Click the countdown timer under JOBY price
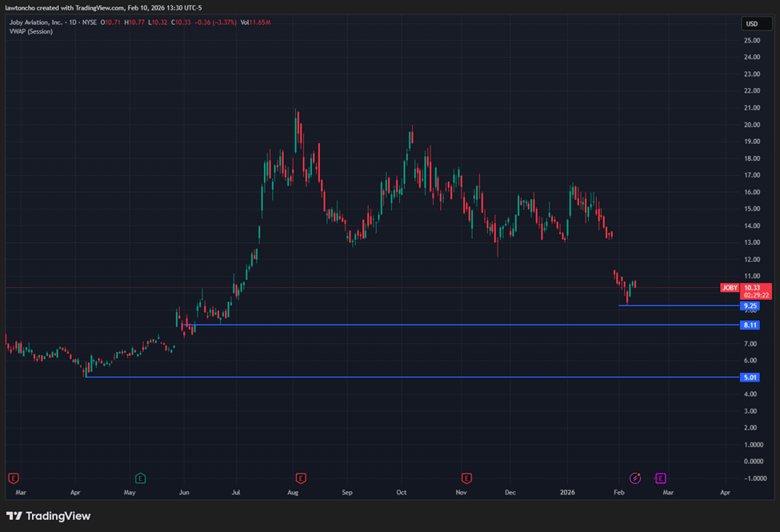780x532 pixels. click(755, 295)
